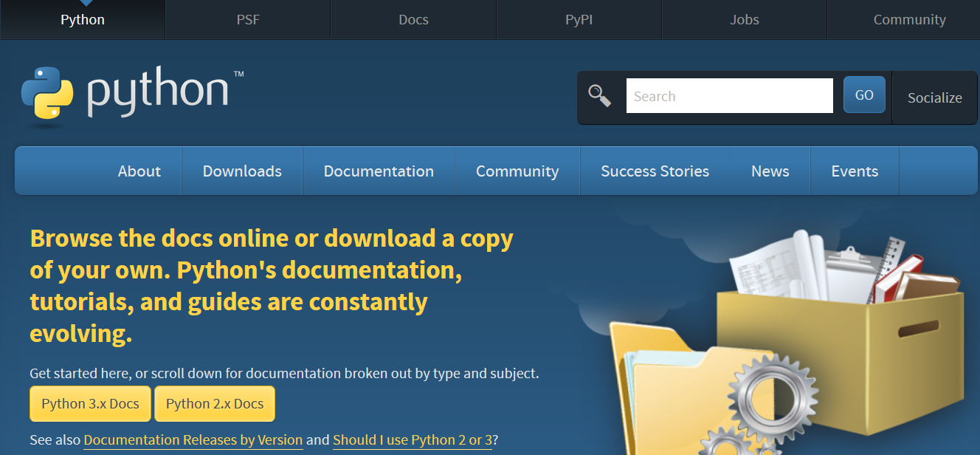This screenshot has height=455, width=980.
Task: Open the Success Stories menu
Action: [x=655, y=171]
